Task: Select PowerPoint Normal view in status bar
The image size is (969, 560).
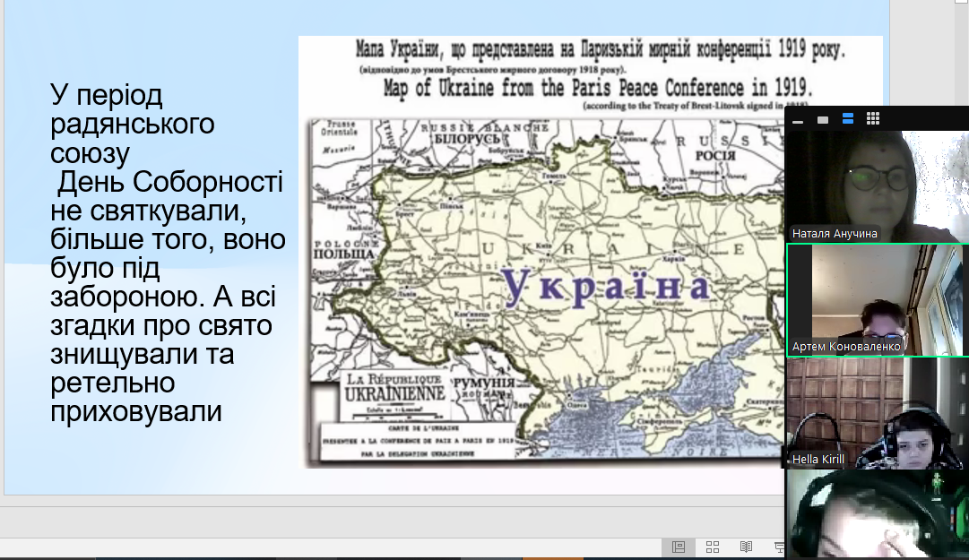Action: tap(679, 547)
